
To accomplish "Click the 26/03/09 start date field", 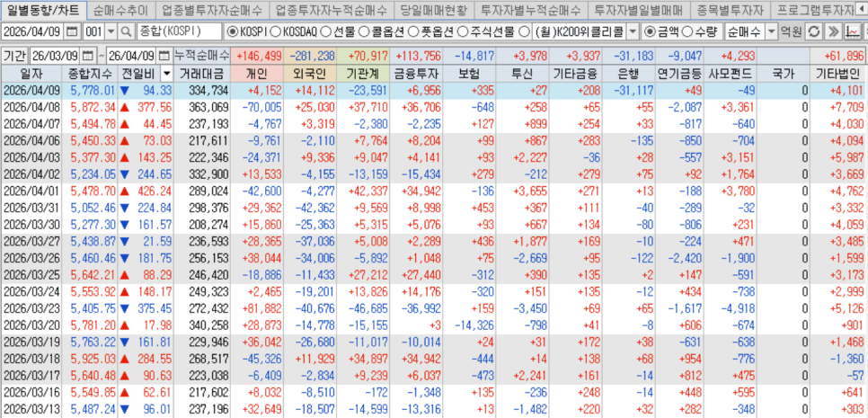I will [x=55, y=56].
